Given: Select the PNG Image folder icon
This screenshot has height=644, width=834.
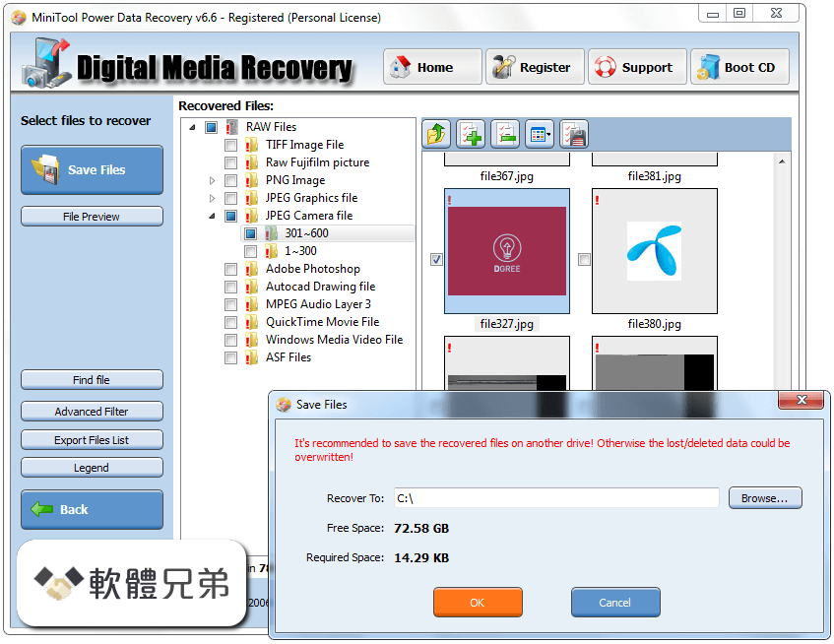Looking at the screenshot, I should tap(252, 180).
